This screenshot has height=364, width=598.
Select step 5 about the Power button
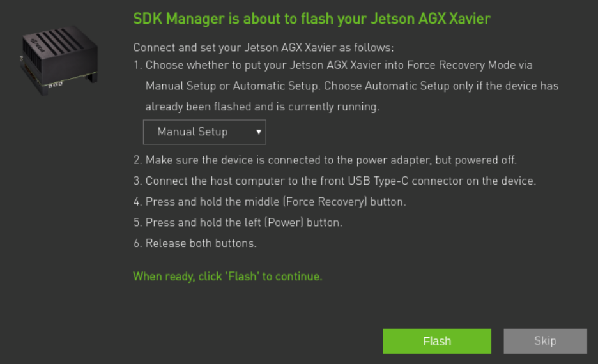coord(238,222)
